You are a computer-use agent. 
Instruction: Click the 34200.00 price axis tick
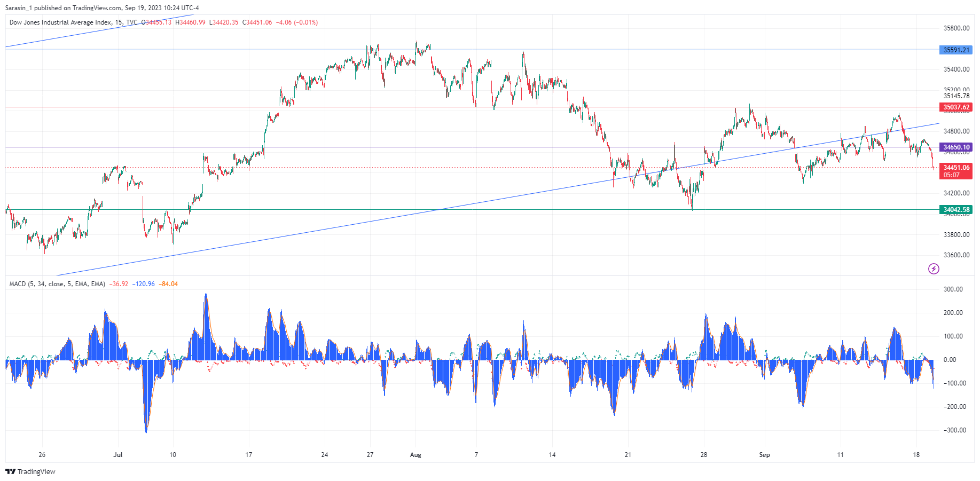[957, 193]
